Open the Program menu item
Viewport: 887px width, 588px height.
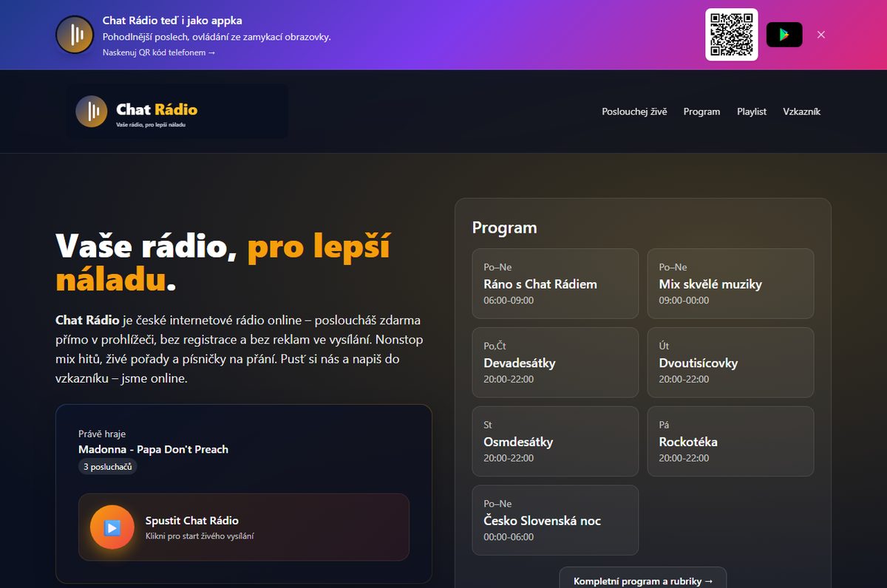[x=701, y=112]
